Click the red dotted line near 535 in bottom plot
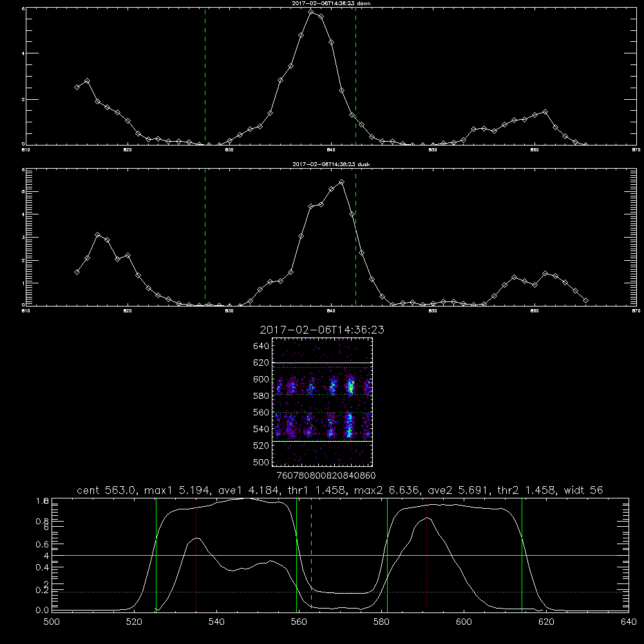The image size is (644, 644). 196,554
